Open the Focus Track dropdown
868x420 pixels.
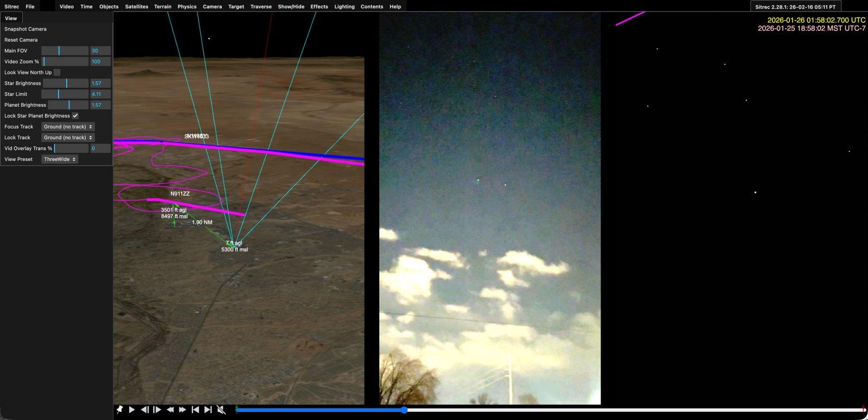coord(68,127)
